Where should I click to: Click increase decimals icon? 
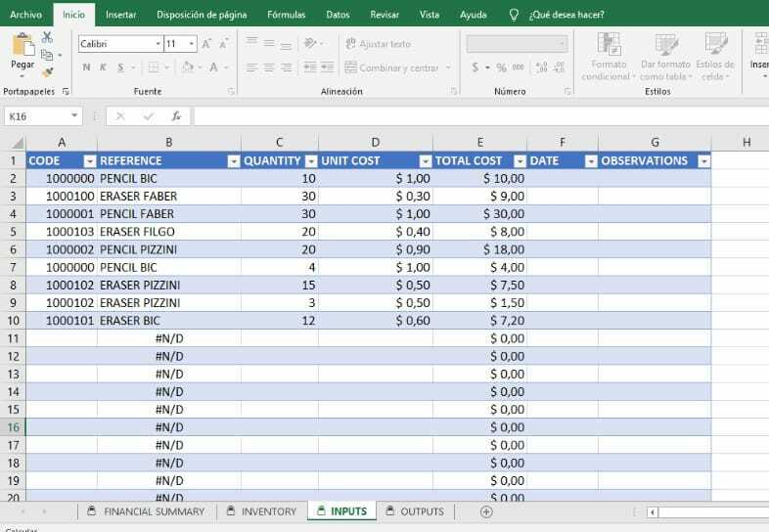point(541,67)
